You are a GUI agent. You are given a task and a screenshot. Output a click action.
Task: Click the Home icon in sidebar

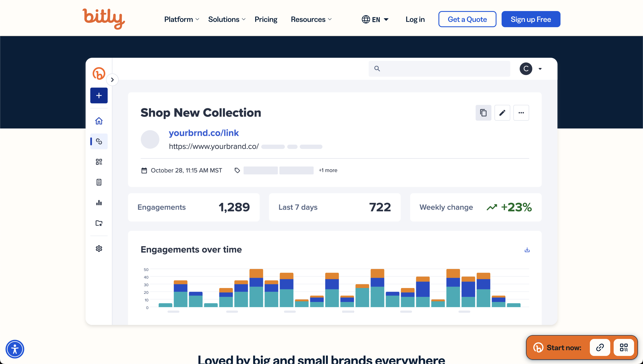pos(99,121)
